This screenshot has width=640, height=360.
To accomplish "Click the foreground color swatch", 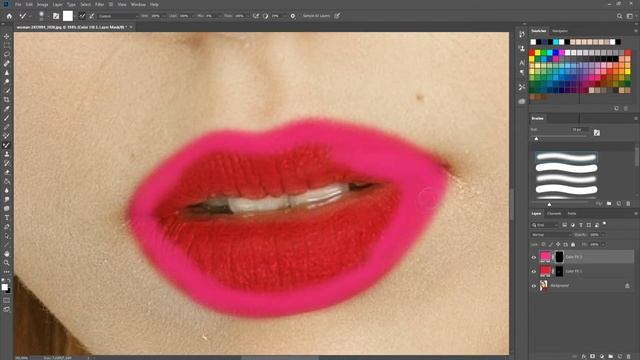I will 4,287.
